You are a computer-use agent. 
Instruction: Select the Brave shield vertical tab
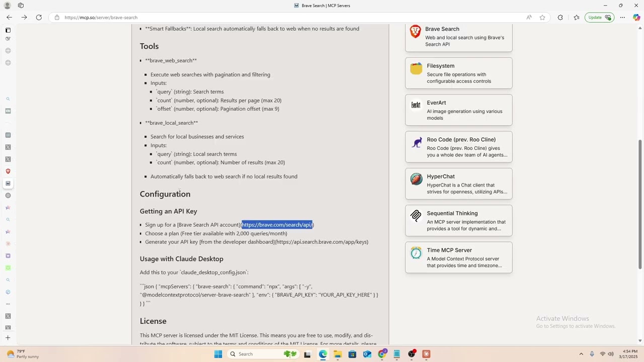[8, 171]
